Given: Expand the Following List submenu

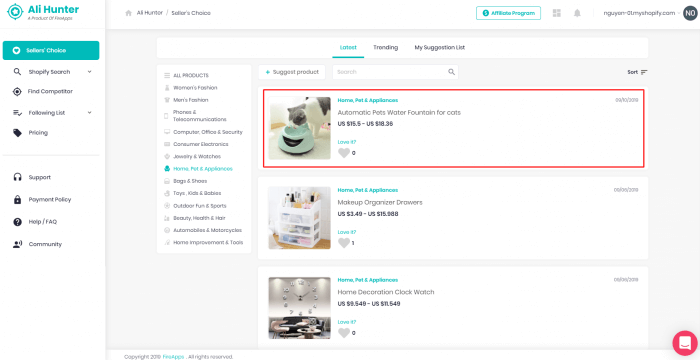Looking at the screenshot, I should pyautogui.click(x=89, y=113).
